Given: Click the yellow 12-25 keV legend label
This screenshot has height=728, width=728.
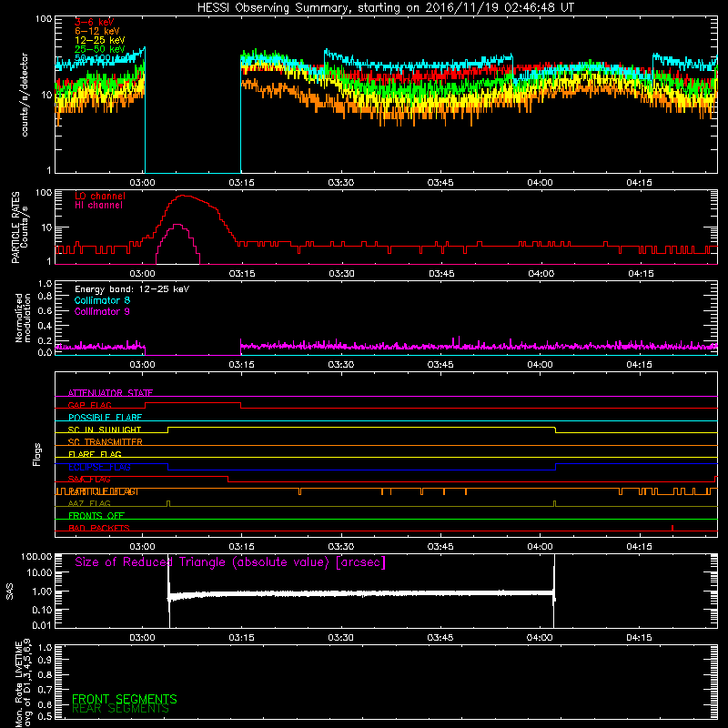Looking at the screenshot, I should pos(100,40).
